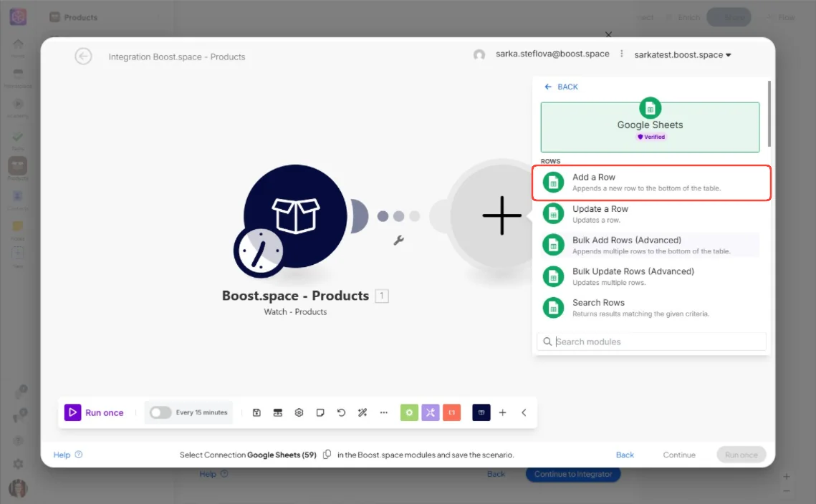Open the green flow control tools icon
Image resolution: width=816 pixels, height=504 pixels.
point(409,412)
